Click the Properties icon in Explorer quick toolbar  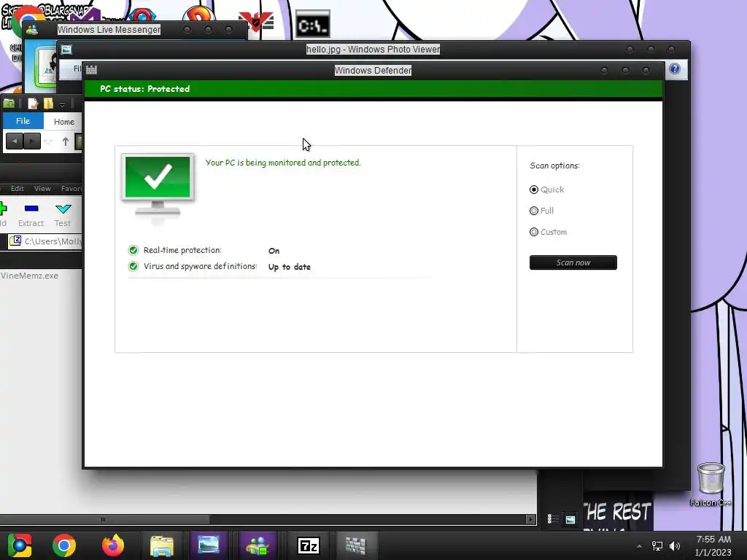[x=33, y=104]
